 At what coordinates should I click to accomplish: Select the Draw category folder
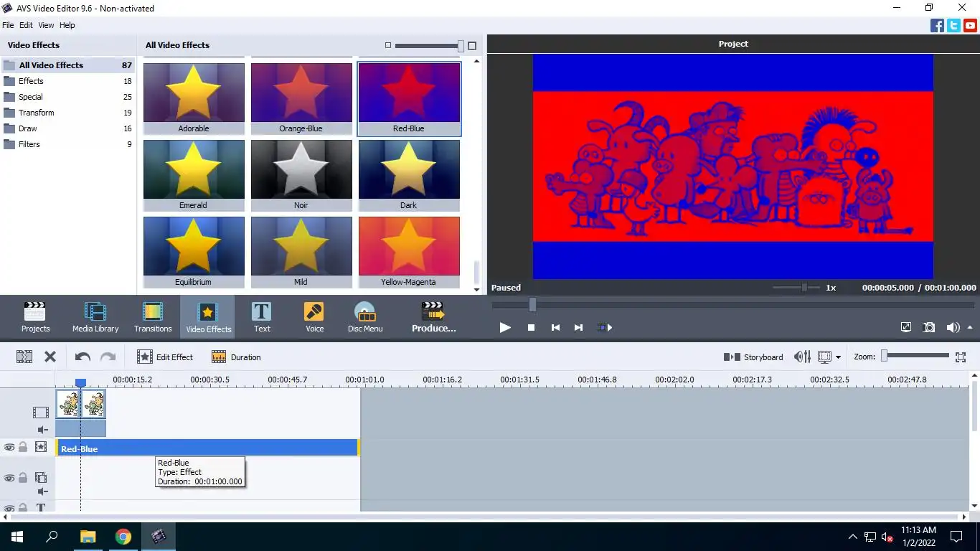pos(67,128)
